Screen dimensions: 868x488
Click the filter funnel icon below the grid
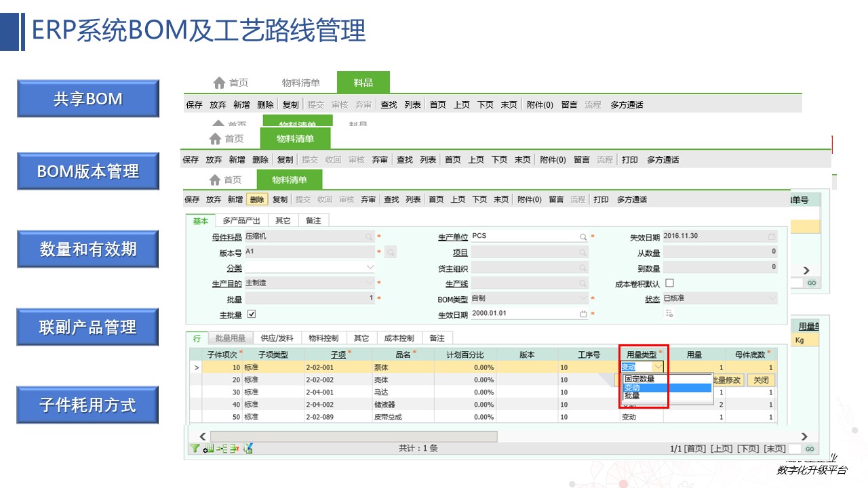click(x=194, y=448)
